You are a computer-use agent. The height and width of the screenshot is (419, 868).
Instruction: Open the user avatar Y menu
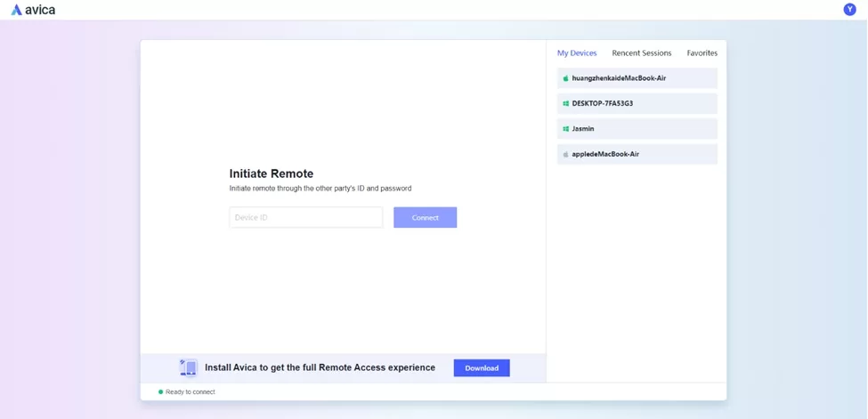849,10
